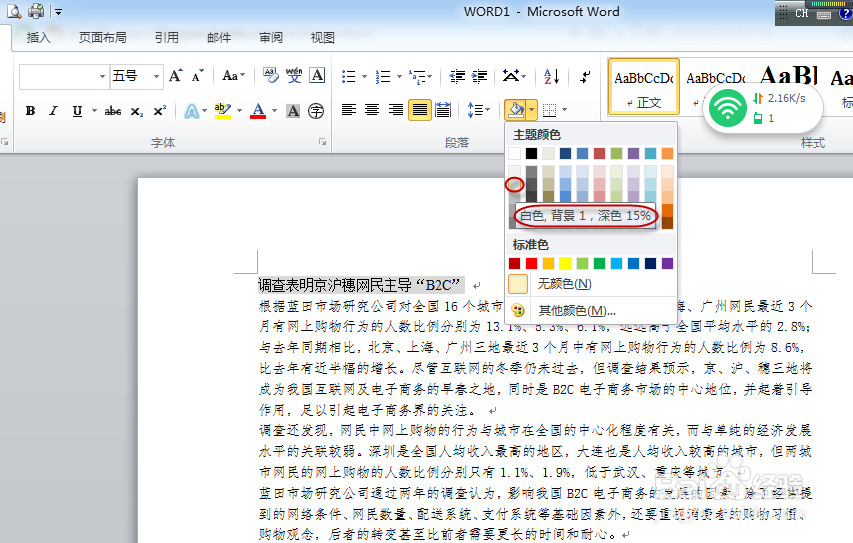Click the show paragraph marks icon

585,77
